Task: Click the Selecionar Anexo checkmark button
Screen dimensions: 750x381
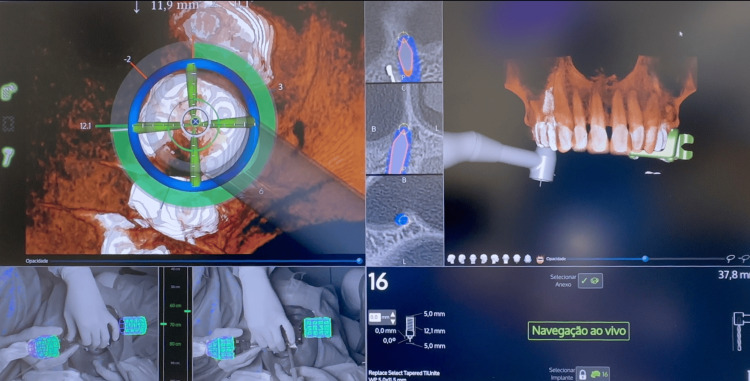Action: (590, 281)
